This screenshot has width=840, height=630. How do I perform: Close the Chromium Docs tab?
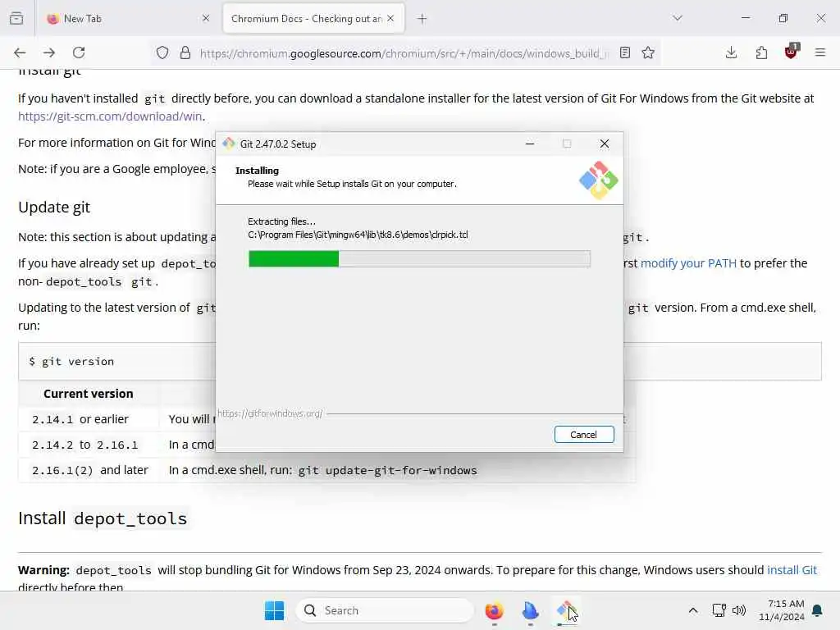(x=390, y=18)
